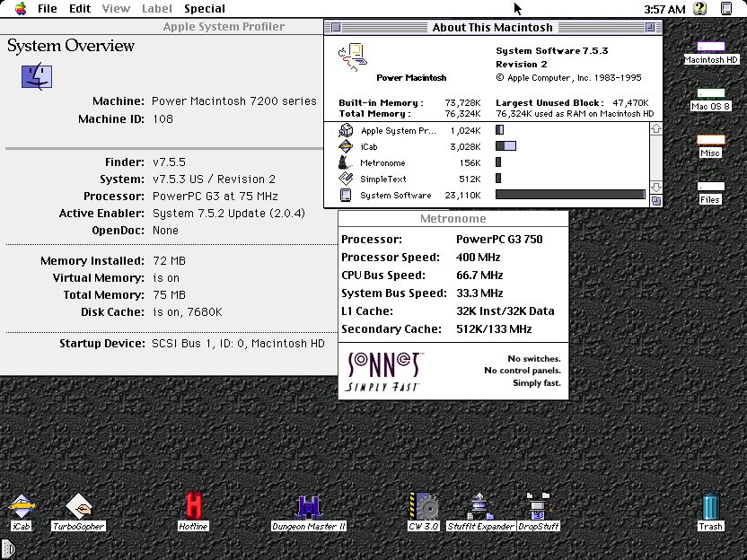The image size is (747, 560).
Task: Click the SimpleText row icon in memory list
Action: coord(346,179)
